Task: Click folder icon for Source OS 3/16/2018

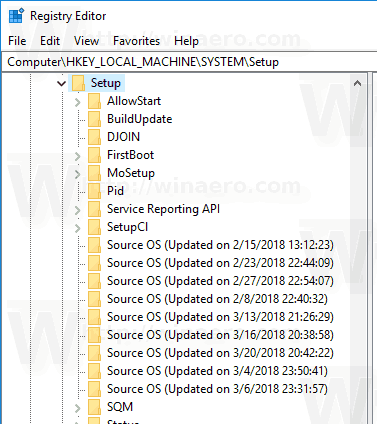Action: (x=94, y=335)
